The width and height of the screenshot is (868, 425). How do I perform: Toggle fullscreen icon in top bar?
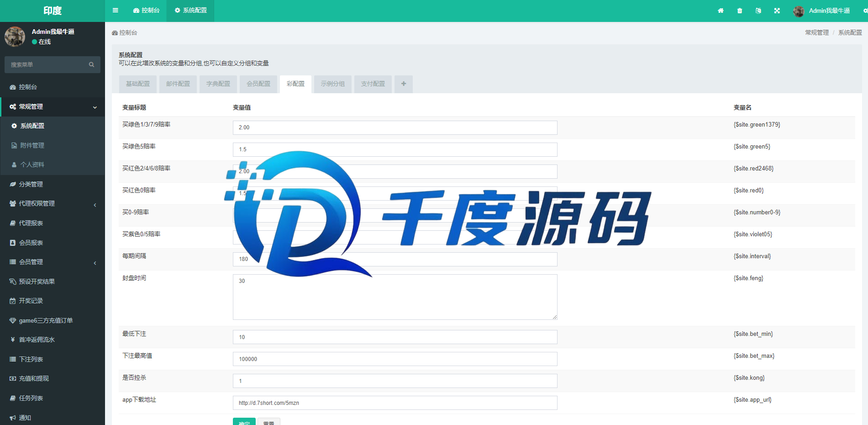click(x=777, y=11)
